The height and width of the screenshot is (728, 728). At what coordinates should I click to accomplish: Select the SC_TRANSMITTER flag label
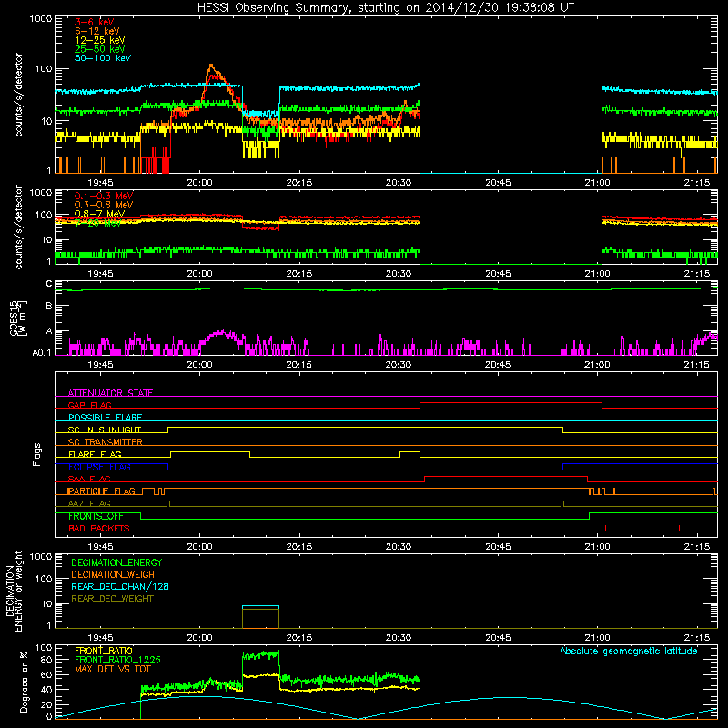tap(105, 442)
